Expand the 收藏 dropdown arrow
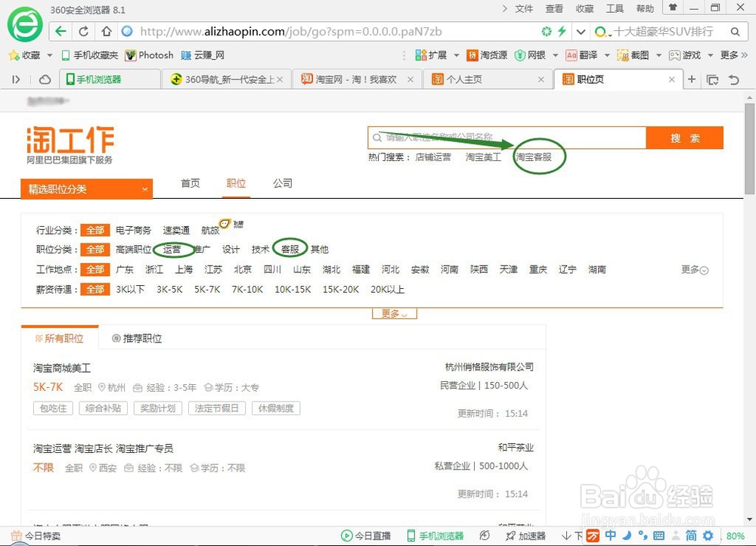The image size is (756, 546). tap(49, 55)
